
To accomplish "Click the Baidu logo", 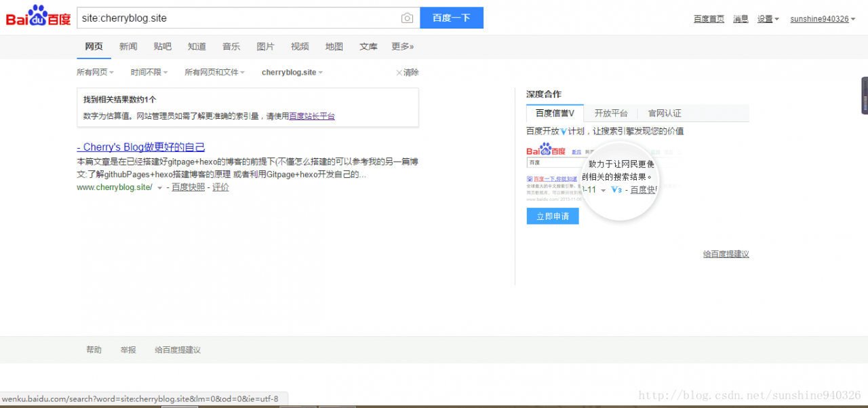I will tap(39, 16).
